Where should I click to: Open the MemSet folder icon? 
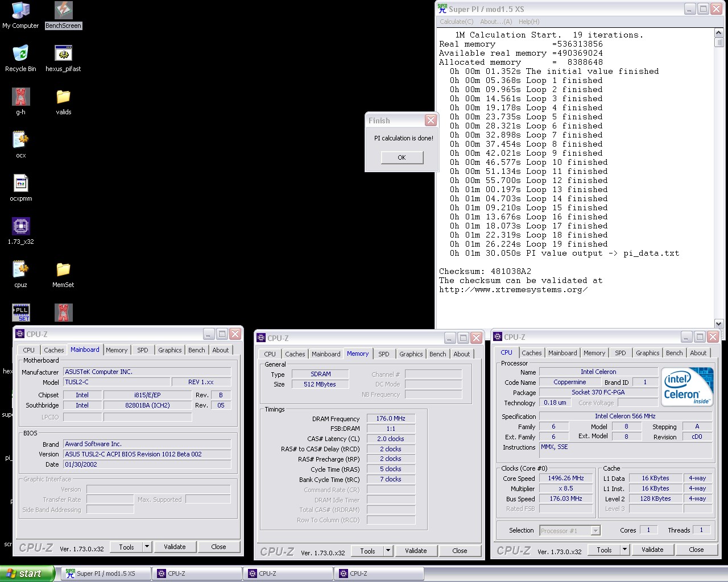point(63,275)
